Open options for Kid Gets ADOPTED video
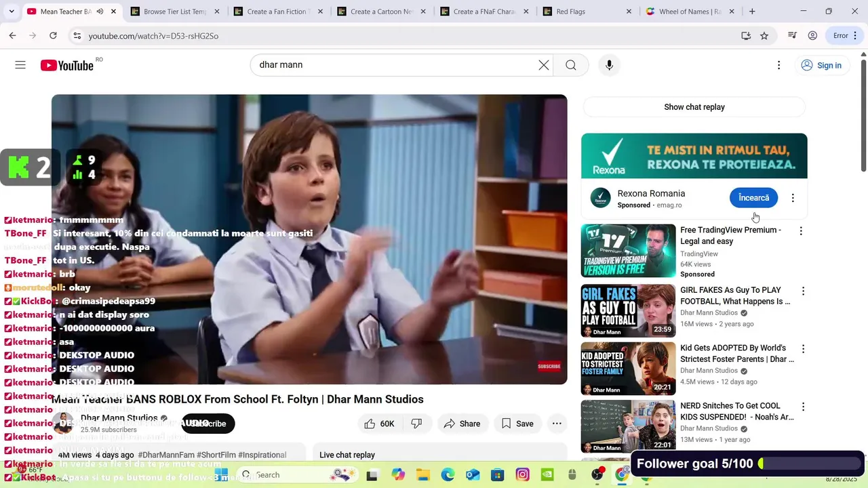 coord(803,349)
